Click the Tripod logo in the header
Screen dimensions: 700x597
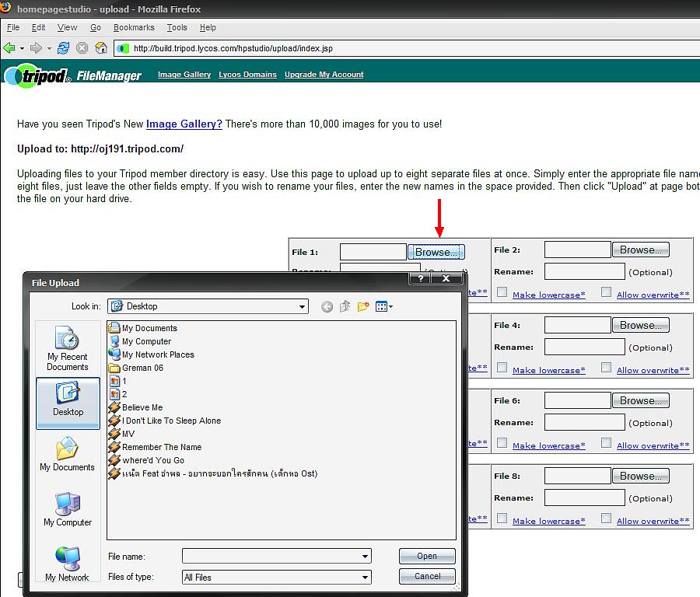[x=37, y=75]
